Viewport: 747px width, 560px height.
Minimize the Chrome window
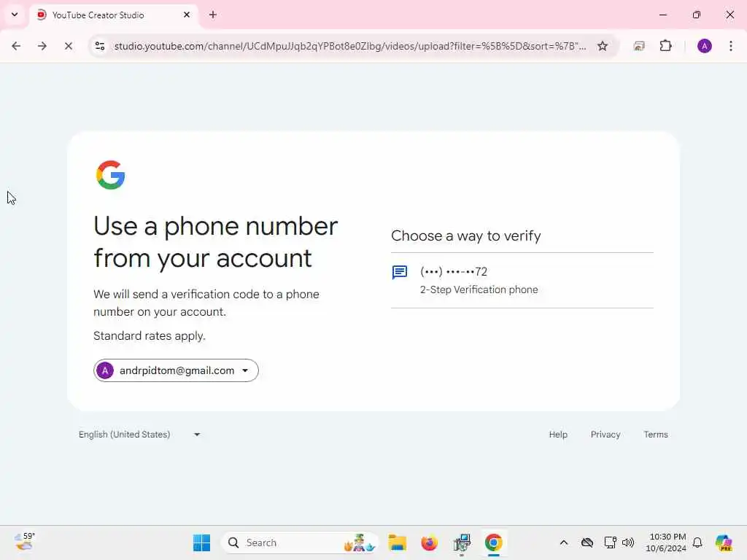tap(662, 15)
